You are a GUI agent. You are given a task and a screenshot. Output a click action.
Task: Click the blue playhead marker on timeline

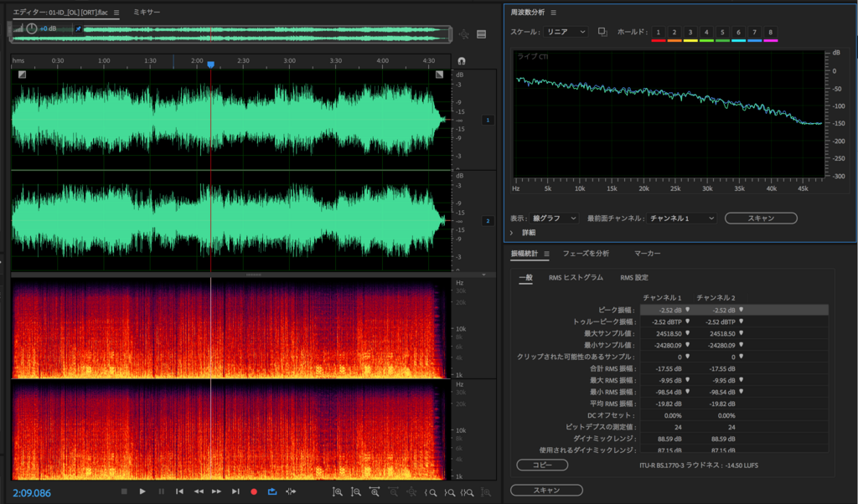point(210,64)
